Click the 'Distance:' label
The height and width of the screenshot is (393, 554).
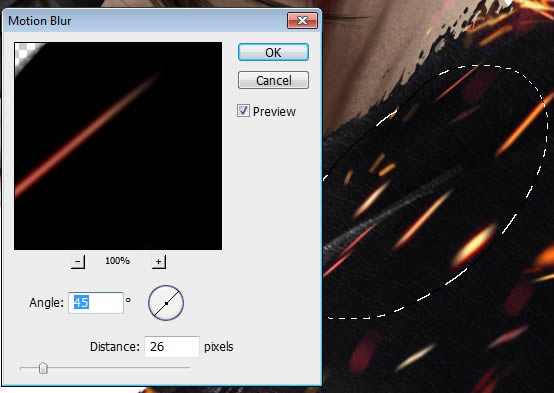pos(115,347)
